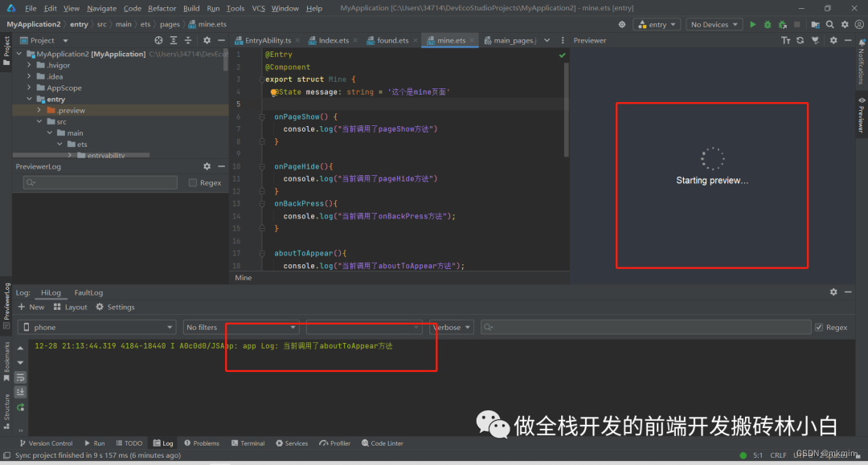Expand the .preview folder
Screen dimensions: 868x465
pos(39,111)
